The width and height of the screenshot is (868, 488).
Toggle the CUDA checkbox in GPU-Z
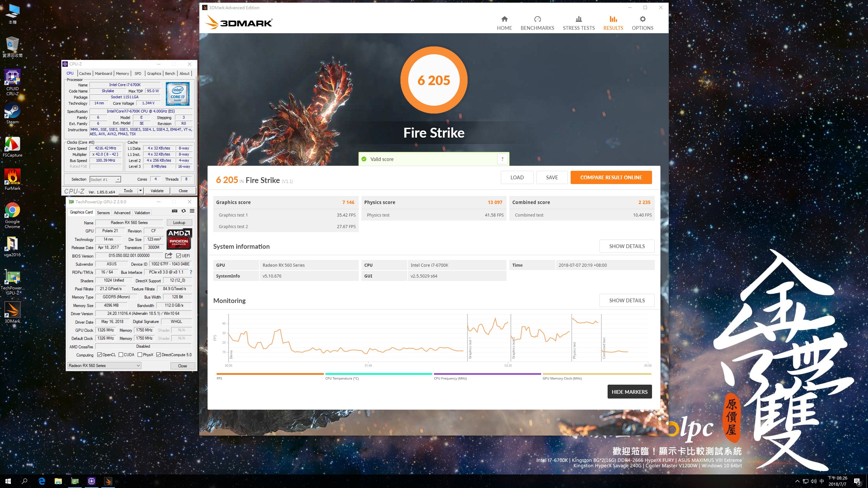(121, 355)
